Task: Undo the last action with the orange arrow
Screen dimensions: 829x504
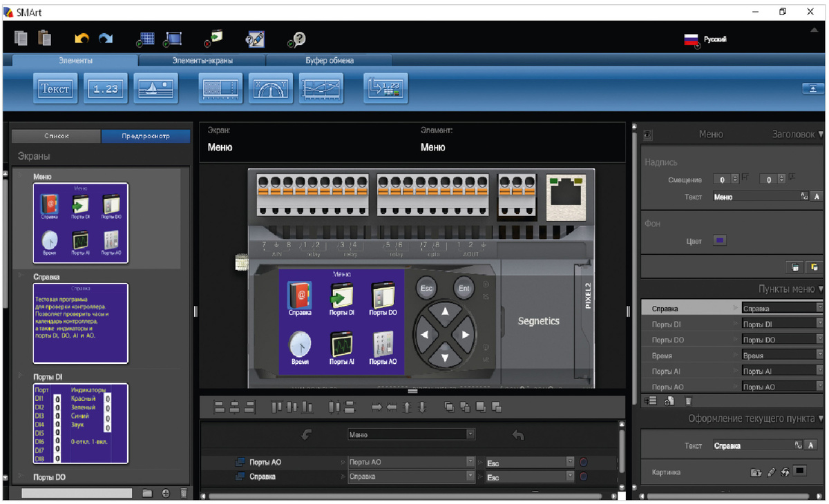Action: point(82,39)
